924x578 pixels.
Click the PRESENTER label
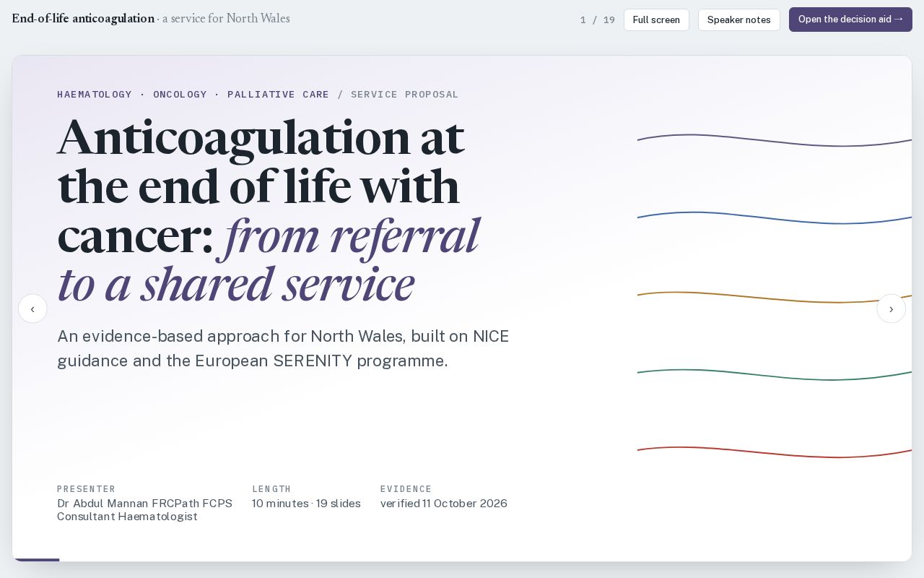tap(86, 489)
